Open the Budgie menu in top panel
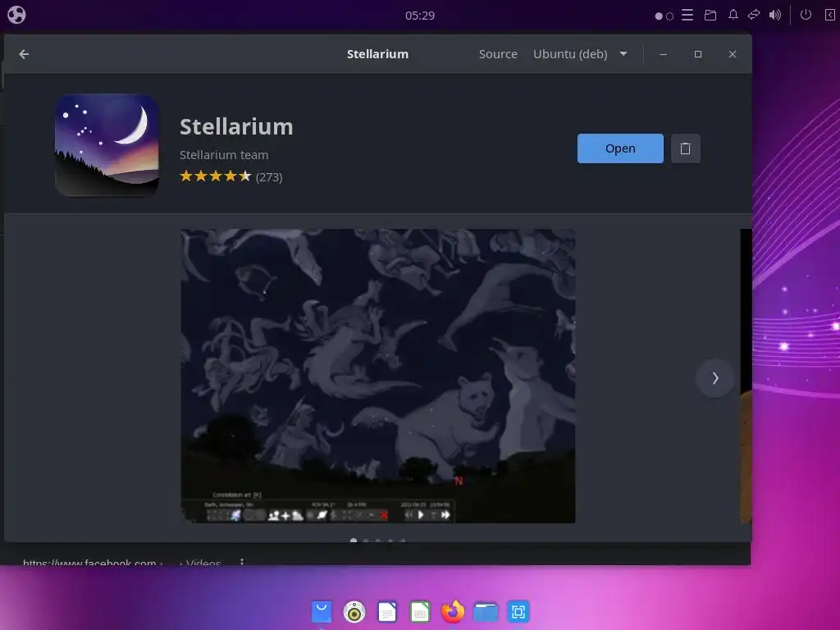 16,15
